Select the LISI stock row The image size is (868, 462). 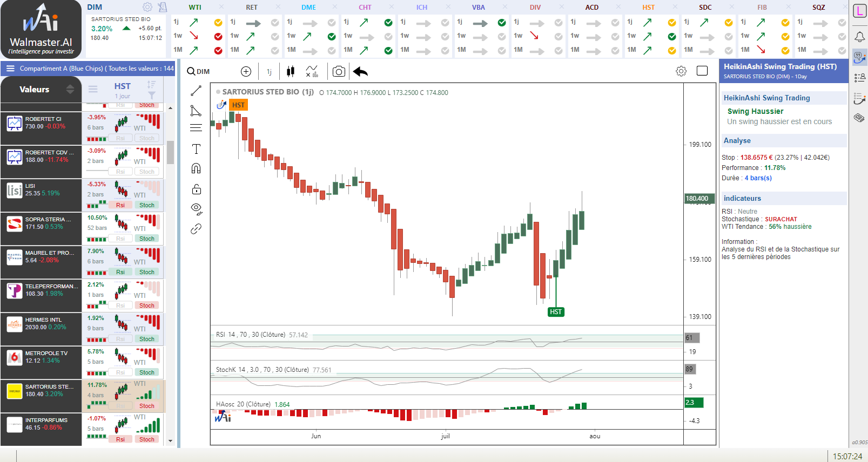(41, 195)
